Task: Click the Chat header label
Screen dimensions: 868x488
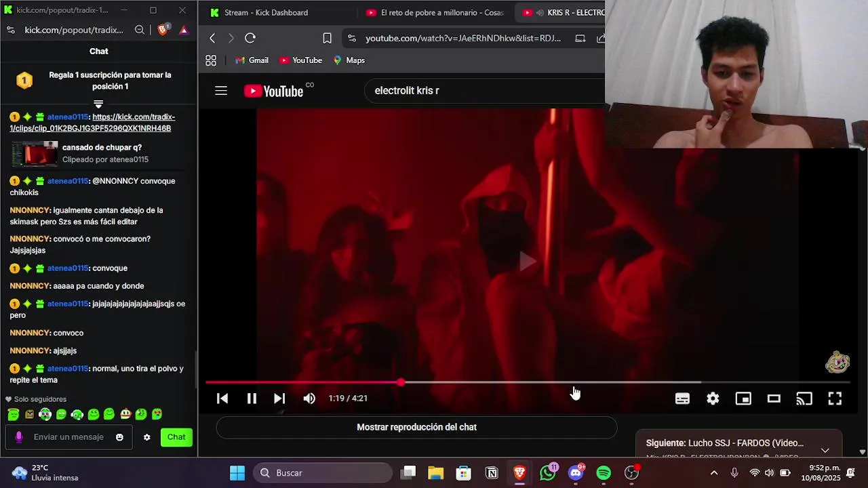Action: point(99,51)
